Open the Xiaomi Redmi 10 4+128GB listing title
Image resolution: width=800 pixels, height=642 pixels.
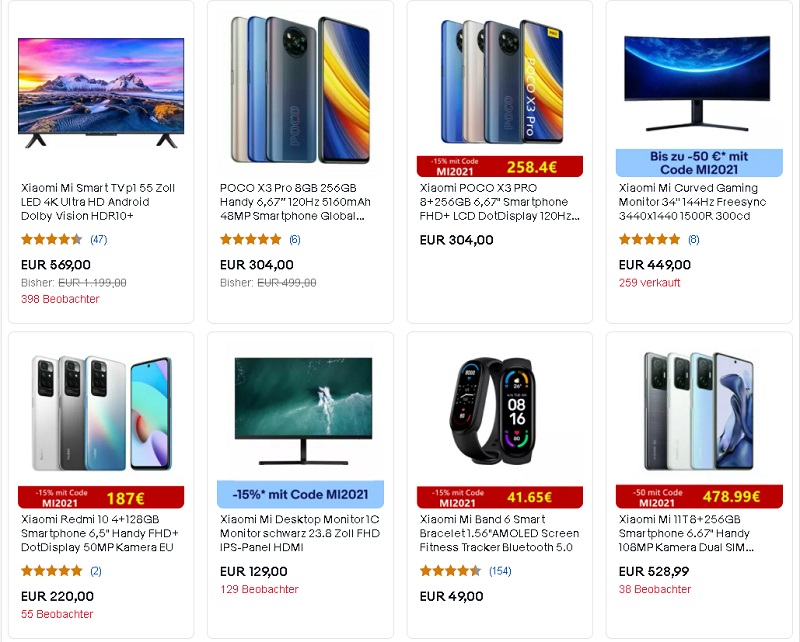point(99,533)
